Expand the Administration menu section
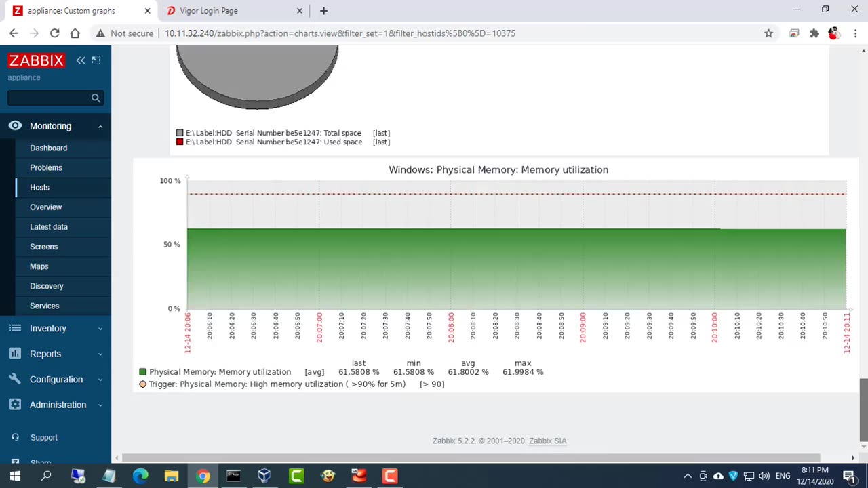This screenshot has width=868, height=488. pyautogui.click(x=56, y=405)
